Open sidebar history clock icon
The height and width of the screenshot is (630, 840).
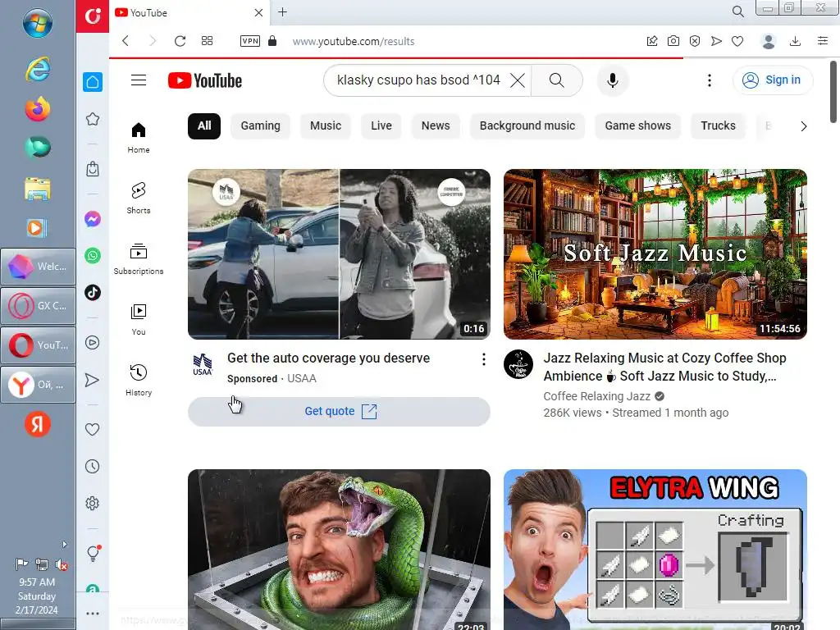pyautogui.click(x=93, y=467)
